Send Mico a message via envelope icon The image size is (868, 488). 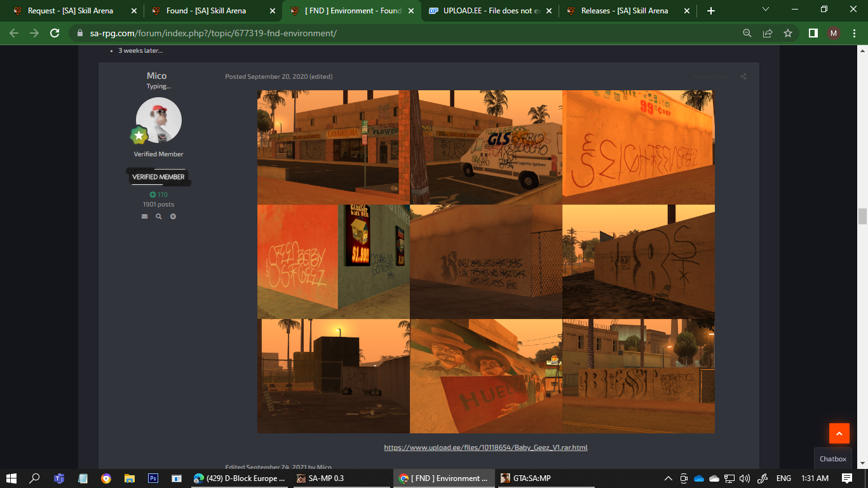pos(144,216)
